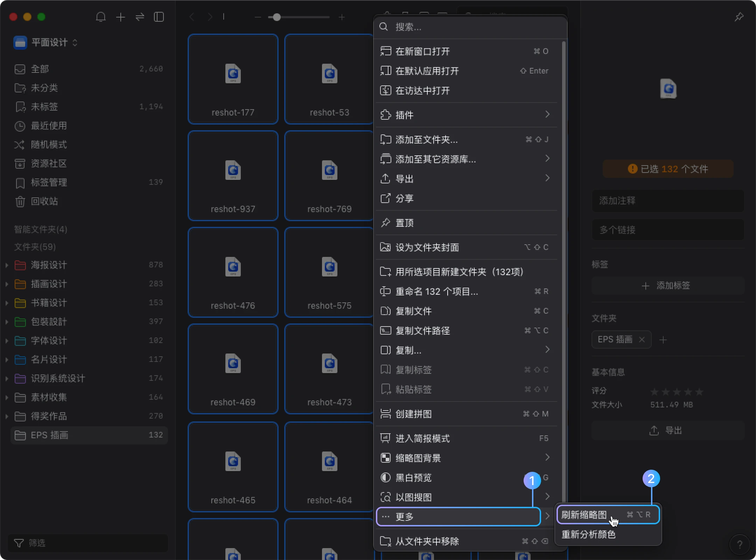Choose 分享 from the menu

[467, 198]
